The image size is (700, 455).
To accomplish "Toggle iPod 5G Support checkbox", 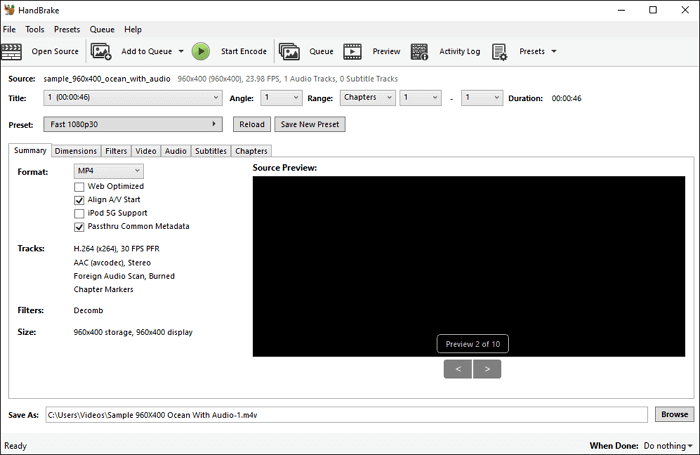I will tap(79, 213).
